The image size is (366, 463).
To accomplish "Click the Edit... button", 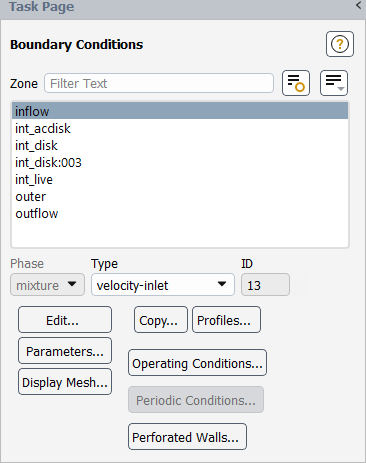I will pos(65,320).
